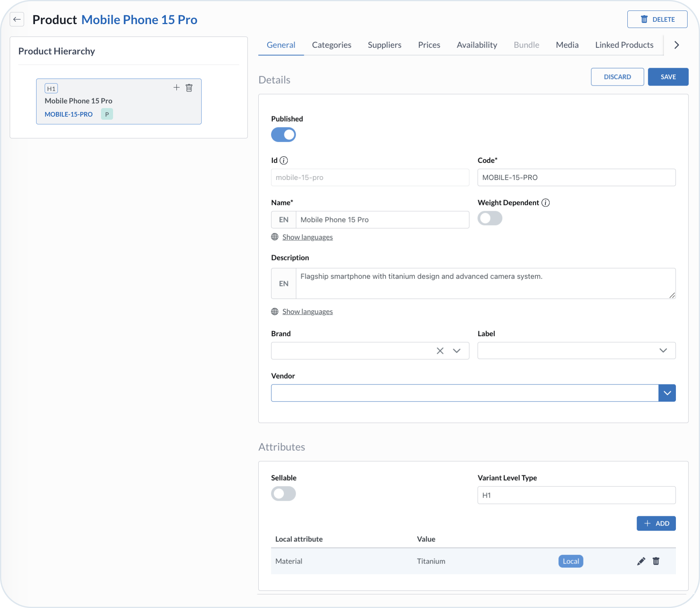This screenshot has width=700, height=608.
Task: Click the Code input field
Action: (576, 178)
